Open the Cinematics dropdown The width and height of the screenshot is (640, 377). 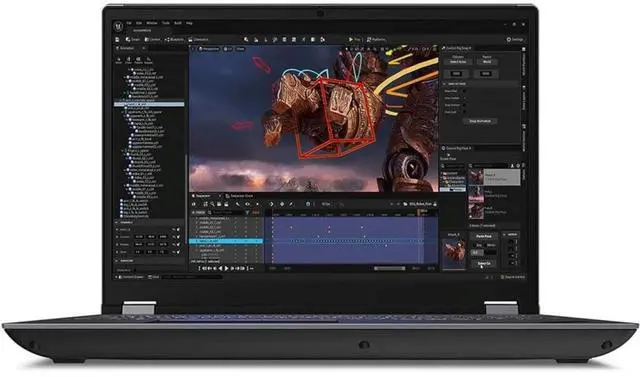click(199, 40)
